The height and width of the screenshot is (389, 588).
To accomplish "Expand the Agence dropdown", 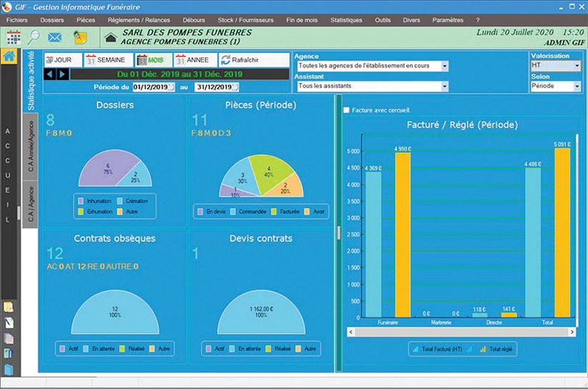I will pyautogui.click(x=445, y=66).
